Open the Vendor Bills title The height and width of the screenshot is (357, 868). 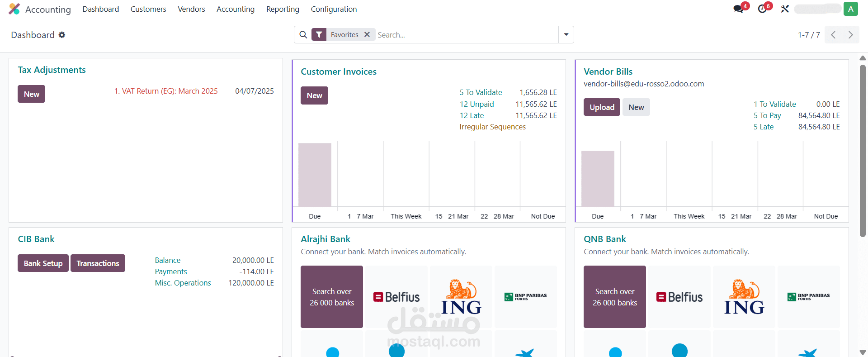click(x=608, y=71)
